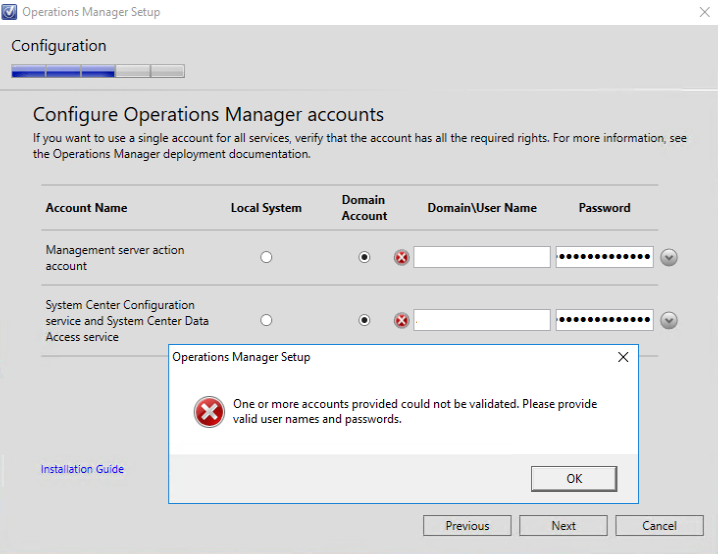Viewport: 718px width, 554px height.
Task: Click the 'Configuration' step title
Action: click(59, 46)
